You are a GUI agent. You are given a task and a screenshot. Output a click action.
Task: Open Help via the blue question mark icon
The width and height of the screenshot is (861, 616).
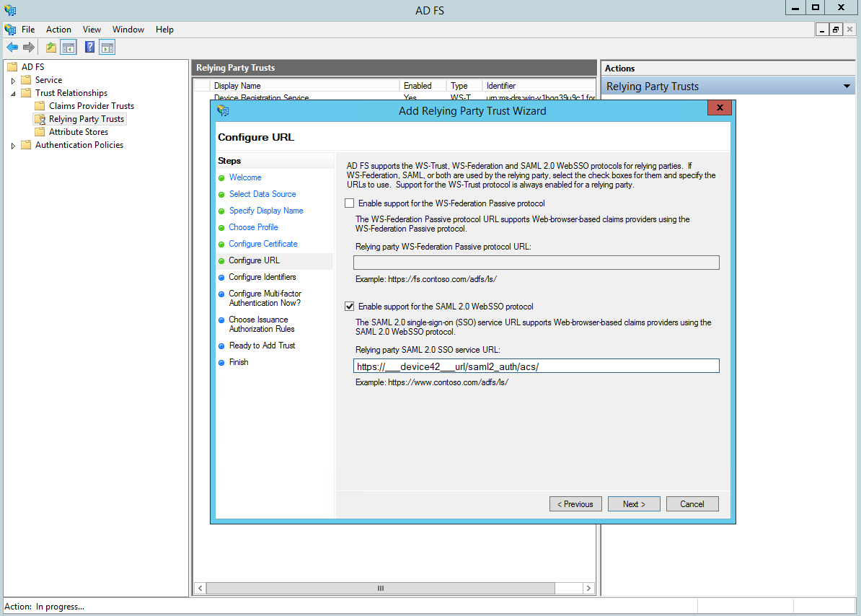coord(90,48)
